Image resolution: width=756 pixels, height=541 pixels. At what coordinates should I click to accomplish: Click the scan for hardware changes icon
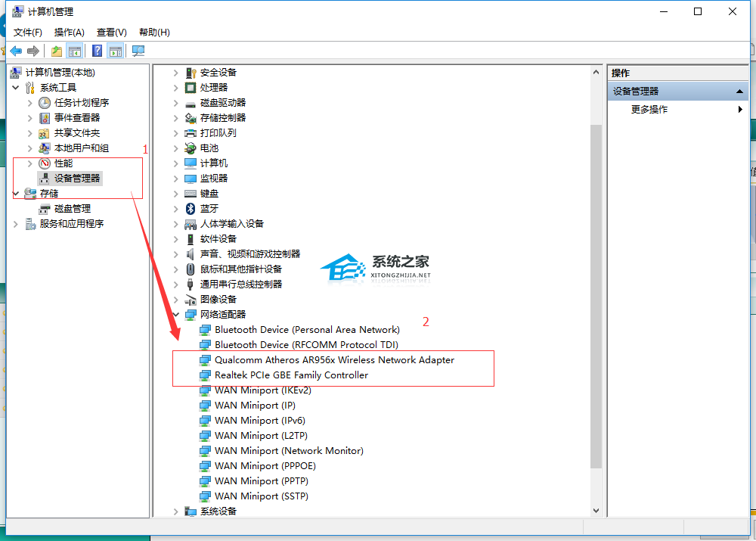(138, 51)
